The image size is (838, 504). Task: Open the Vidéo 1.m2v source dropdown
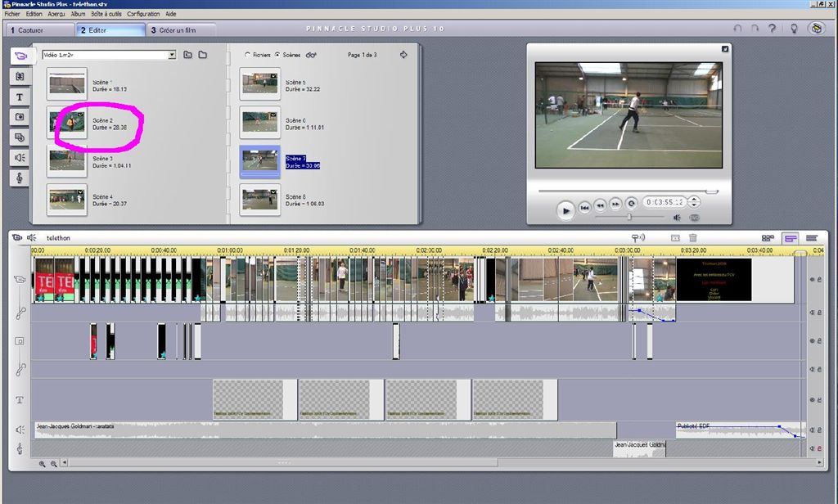click(172, 55)
